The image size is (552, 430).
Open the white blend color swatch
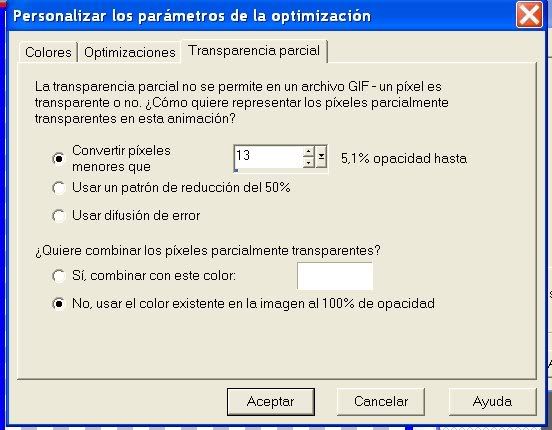[x=335, y=276]
